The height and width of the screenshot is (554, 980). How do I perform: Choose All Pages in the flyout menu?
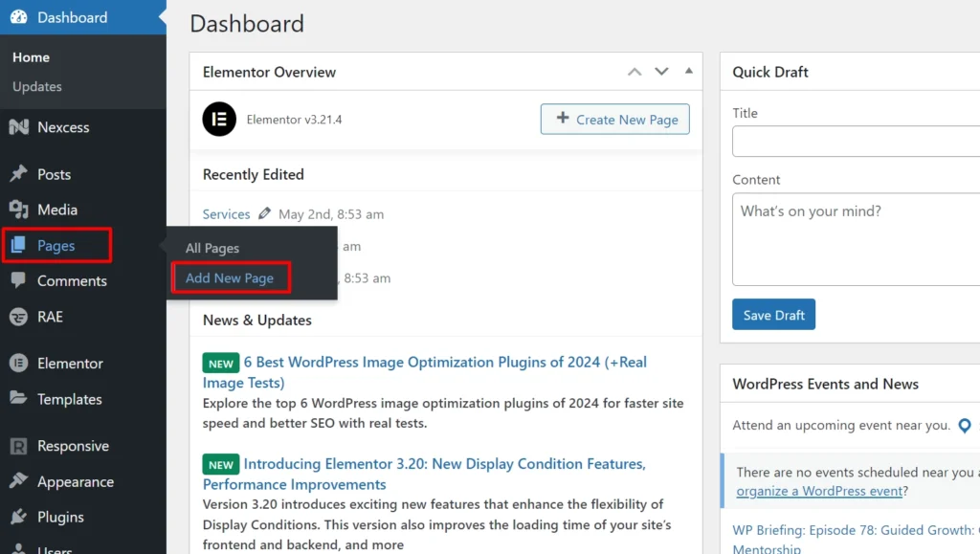click(x=212, y=248)
